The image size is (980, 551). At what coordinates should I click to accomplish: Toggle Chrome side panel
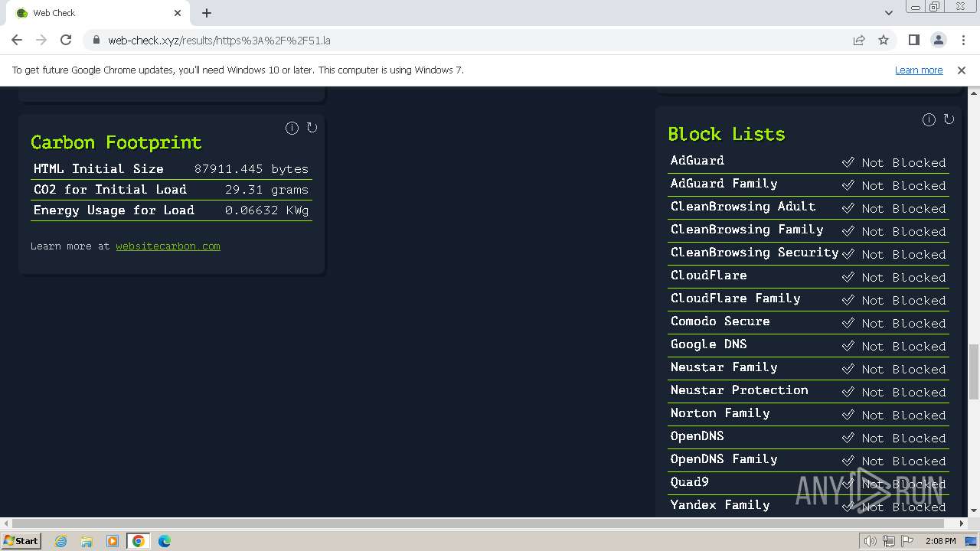[913, 40]
